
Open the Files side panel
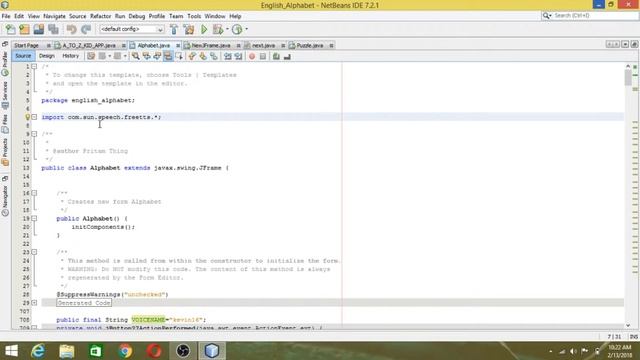pyautogui.click(x=5, y=124)
